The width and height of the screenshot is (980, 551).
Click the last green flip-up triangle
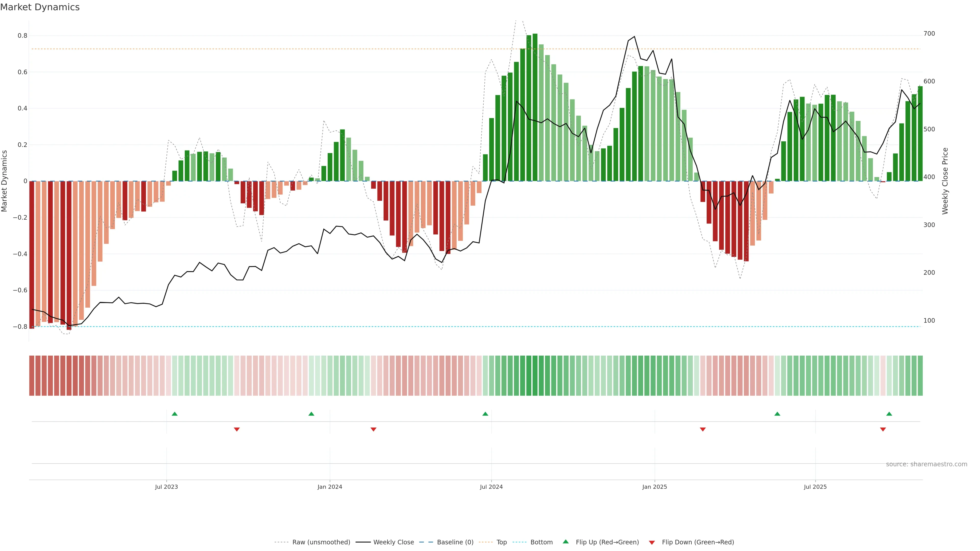(x=889, y=414)
